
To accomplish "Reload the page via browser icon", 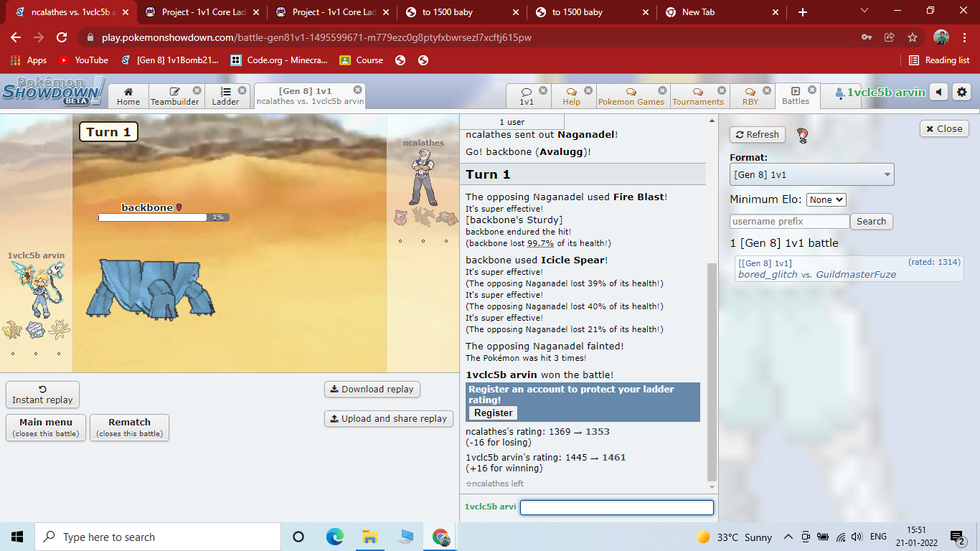I will point(62,37).
